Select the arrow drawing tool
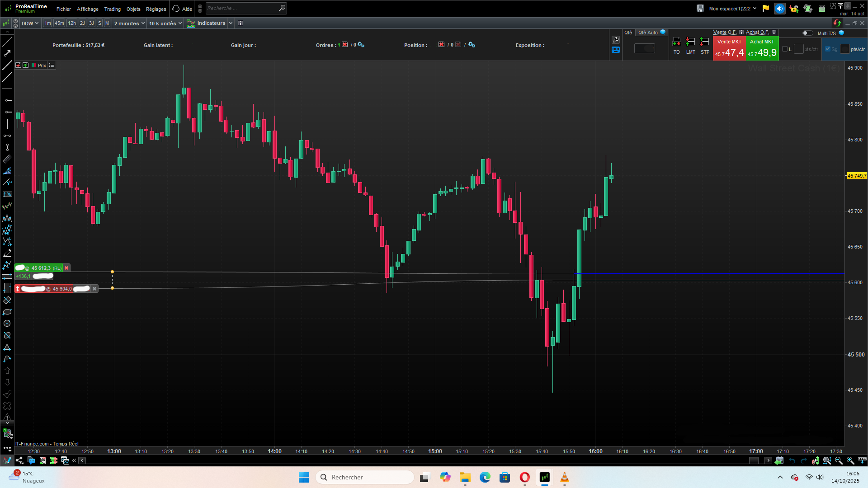The width and height of the screenshot is (868, 488). tap(7, 53)
